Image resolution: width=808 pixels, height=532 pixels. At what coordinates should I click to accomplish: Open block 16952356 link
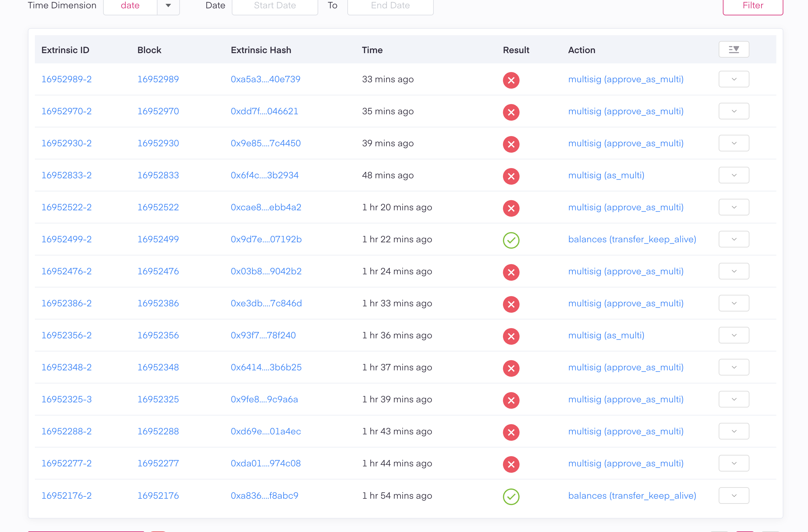(158, 335)
